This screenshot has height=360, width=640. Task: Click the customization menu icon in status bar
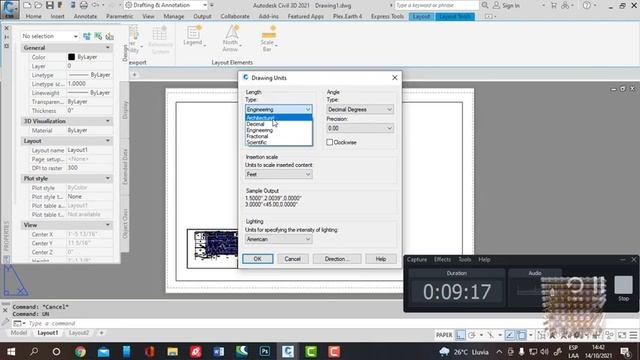(633, 335)
